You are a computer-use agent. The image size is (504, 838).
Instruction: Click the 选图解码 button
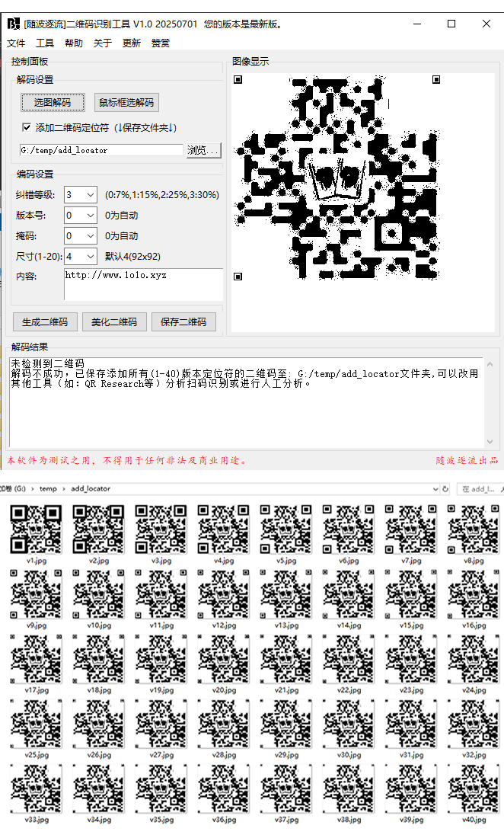pyautogui.click(x=53, y=103)
